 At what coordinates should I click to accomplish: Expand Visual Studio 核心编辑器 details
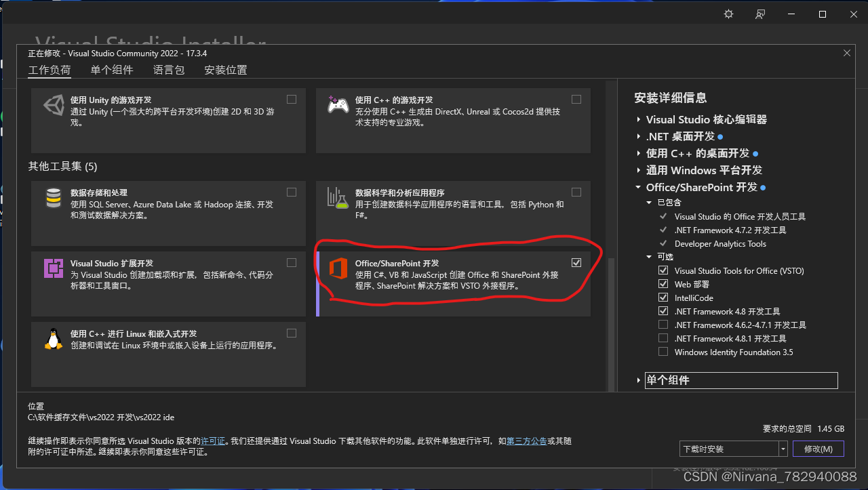click(639, 119)
